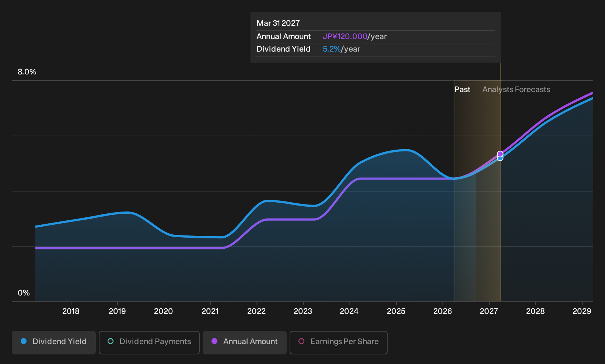The width and height of the screenshot is (605, 364).
Task: Click the Mar 31 2027 tooltip date
Action: pos(278,23)
